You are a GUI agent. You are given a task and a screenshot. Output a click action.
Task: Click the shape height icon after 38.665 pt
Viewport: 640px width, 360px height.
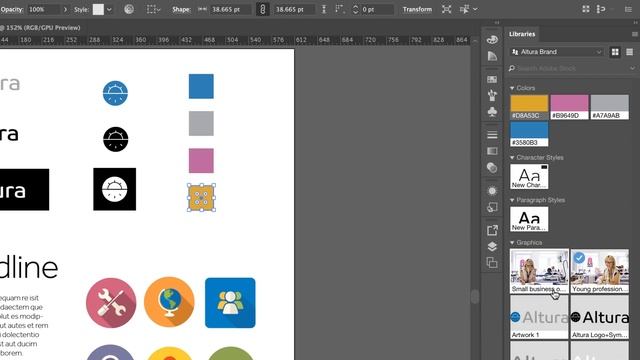pyautogui.click(x=324, y=9)
